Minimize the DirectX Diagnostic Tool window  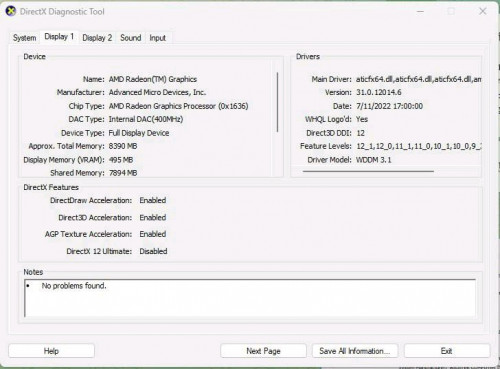[421, 11]
